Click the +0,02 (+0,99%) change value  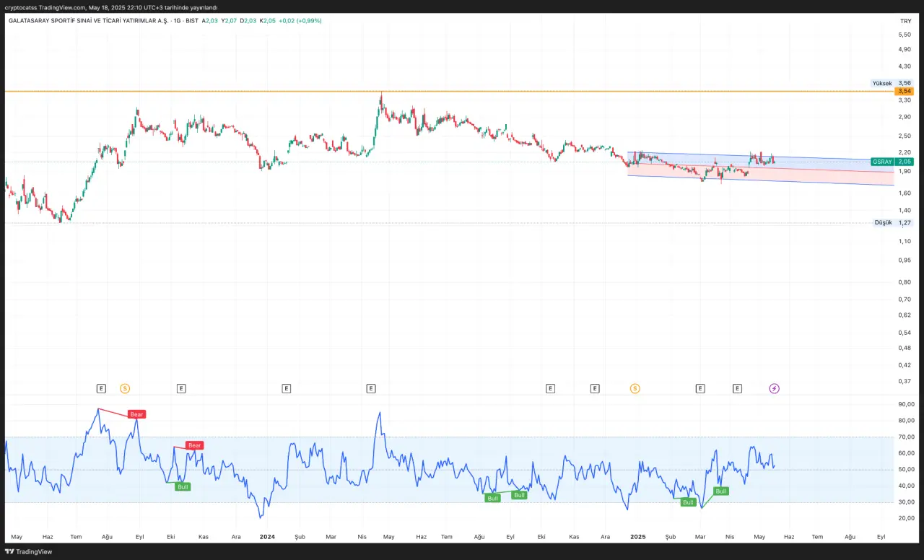pos(300,21)
